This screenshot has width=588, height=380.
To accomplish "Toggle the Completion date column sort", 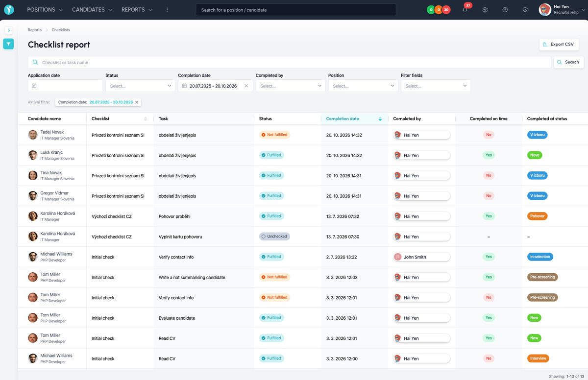I will point(380,119).
